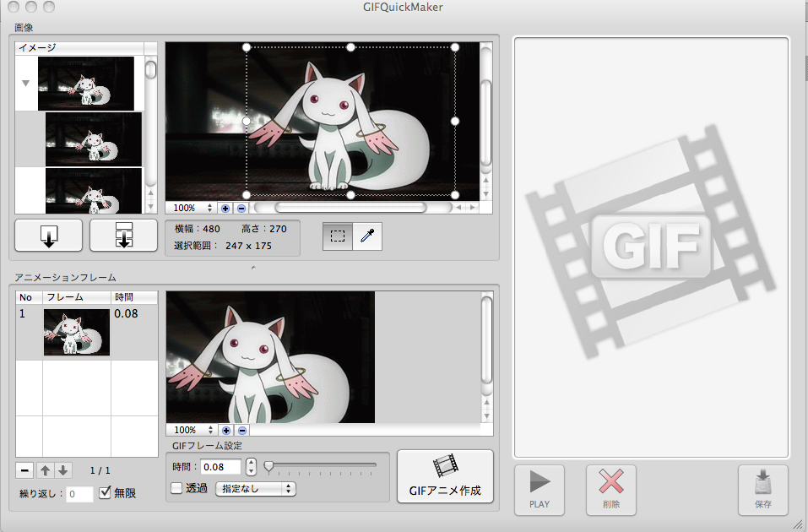Select the first thumbnail in image list
Viewport: 808px width, 532px height.
86,84
